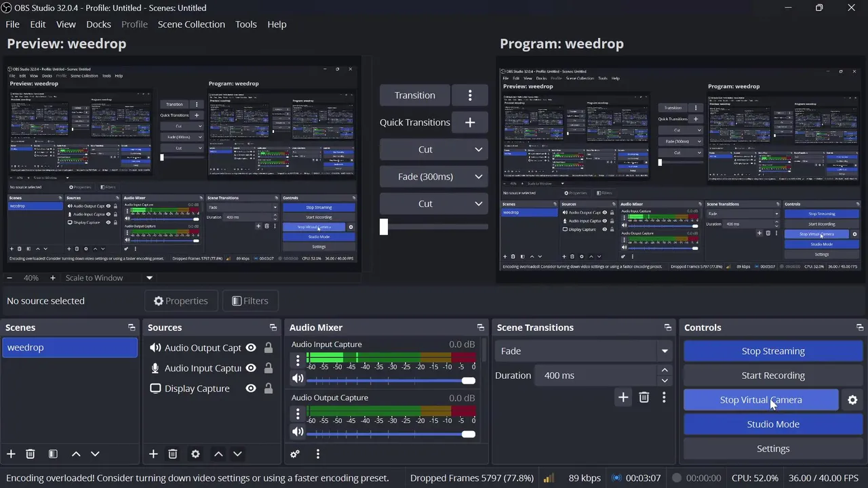This screenshot has height=488, width=868.
Task: Open Audio Input Capture three-dot options
Action: point(298,361)
